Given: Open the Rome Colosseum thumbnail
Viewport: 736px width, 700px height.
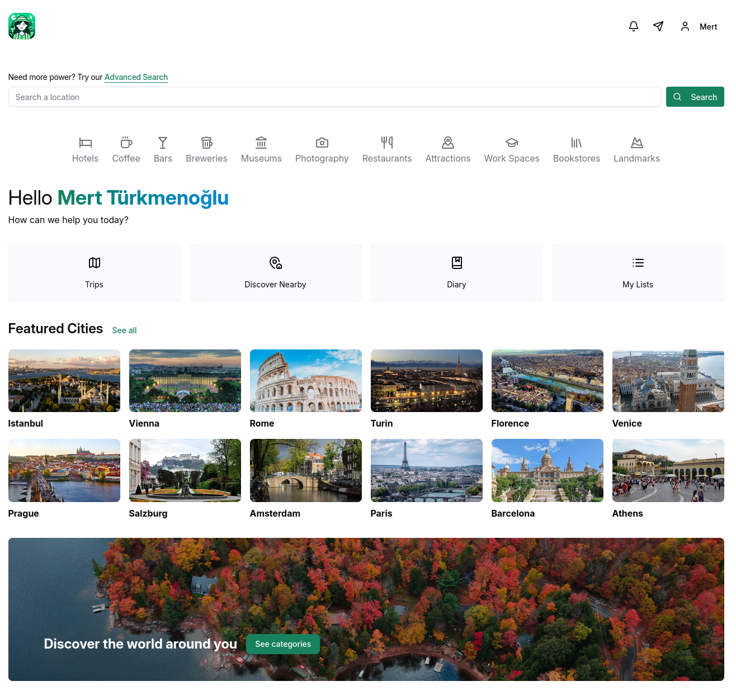Looking at the screenshot, I should [306, 381].
